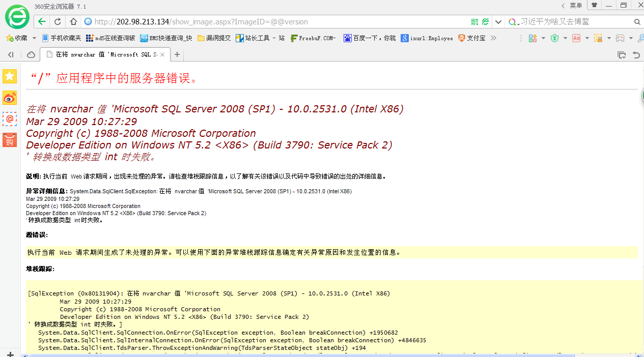Open the 站长工具 bookmark
644x357 pixels.
pos(260,38)
